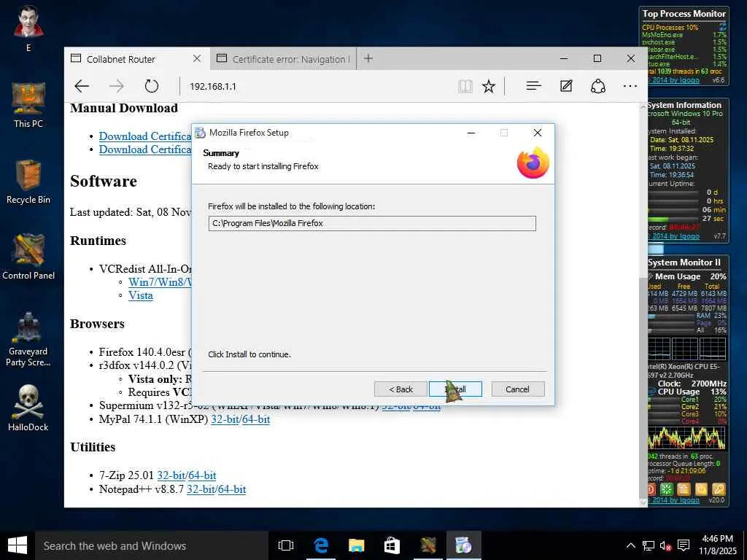
Task: Click the Edge forward arrow
Action: pos(117,86)
